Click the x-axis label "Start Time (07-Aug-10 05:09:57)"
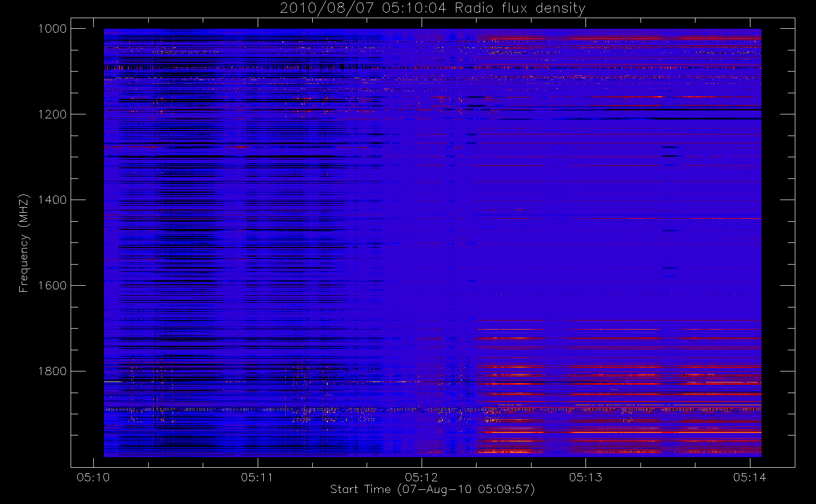Image resolution: width=816 pixels, height=504 pixels. 433,489
